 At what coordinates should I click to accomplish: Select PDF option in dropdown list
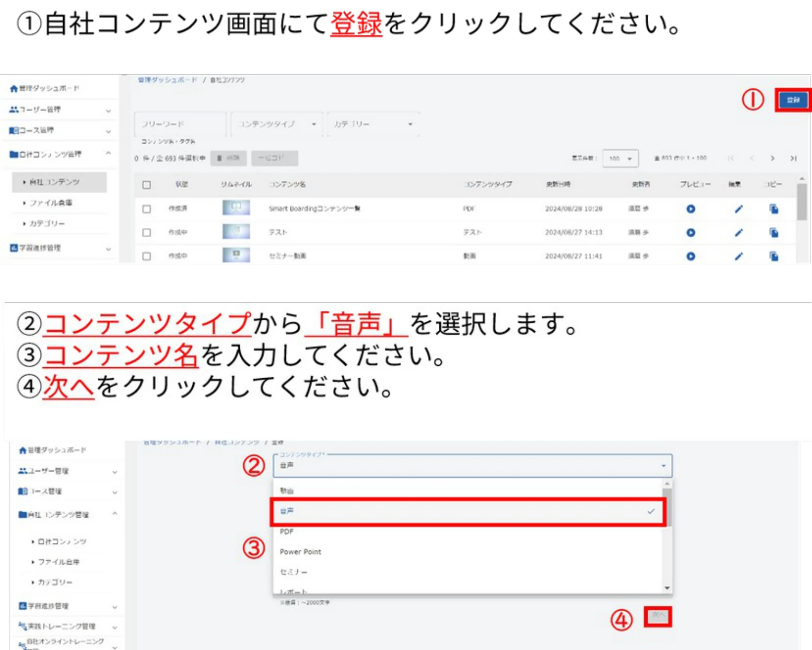[x=467, y=531]
